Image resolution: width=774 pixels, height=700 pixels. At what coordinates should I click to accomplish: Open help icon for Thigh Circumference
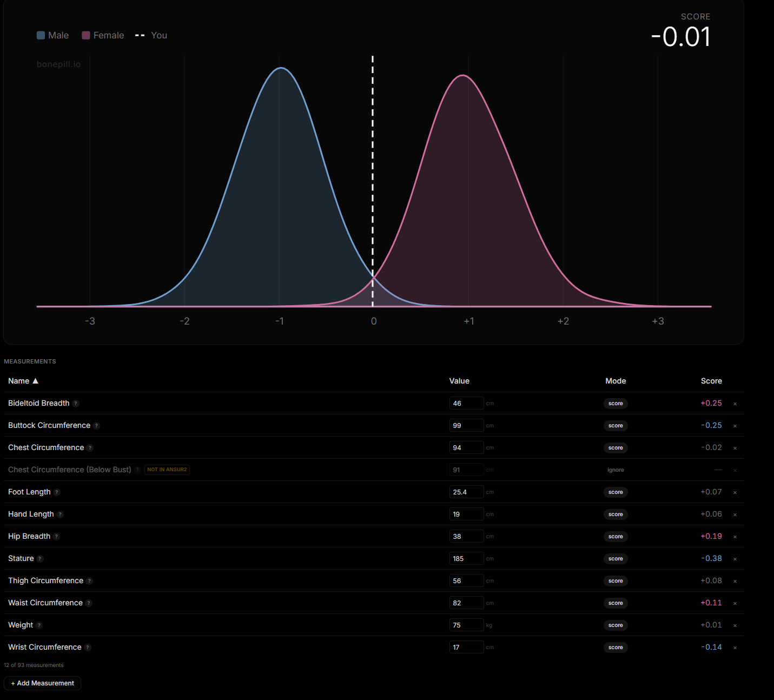[x=90, y=581]
